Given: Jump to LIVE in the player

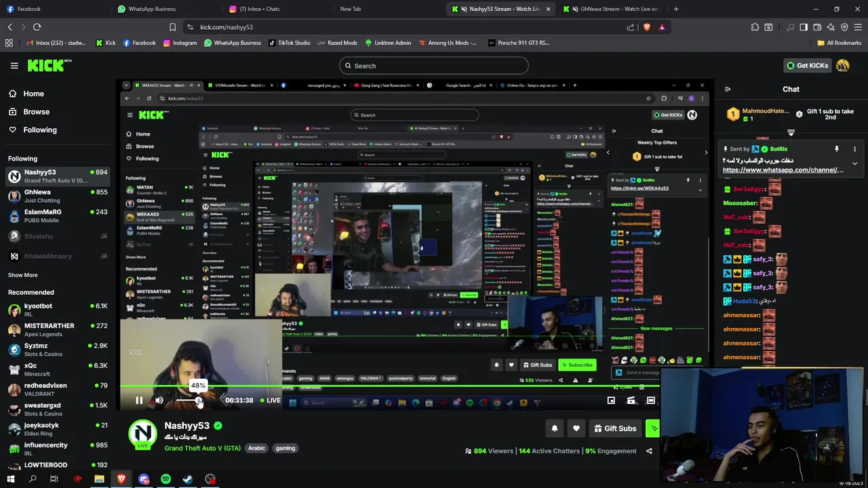Looking at the screenshot, I should click(270, 401).
